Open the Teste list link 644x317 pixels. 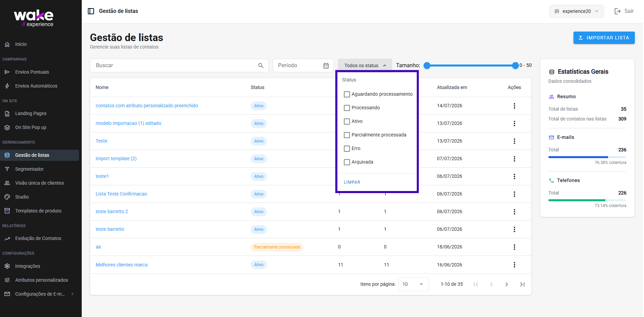click(x=101, y=141)
